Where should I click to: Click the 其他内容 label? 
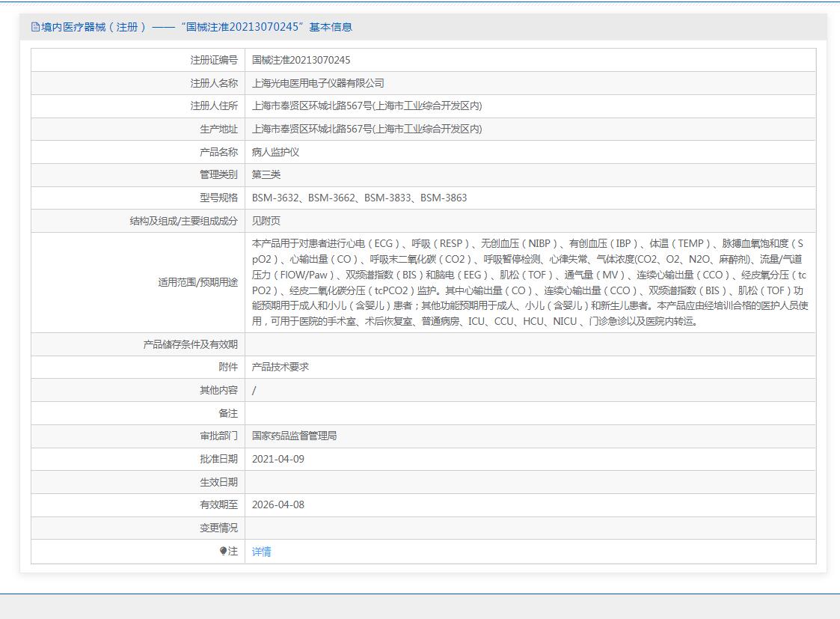point(218,390)
